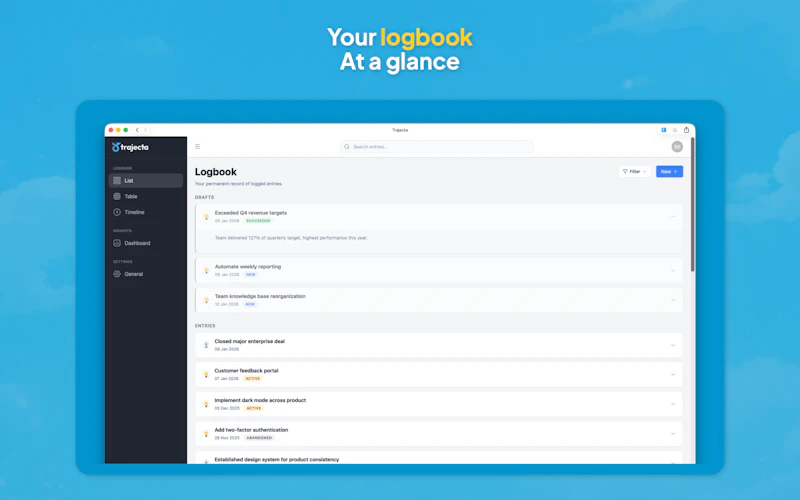800x500 pixels.
Task: Open the 'Automate weekly reporting' title
Action: 247,266
